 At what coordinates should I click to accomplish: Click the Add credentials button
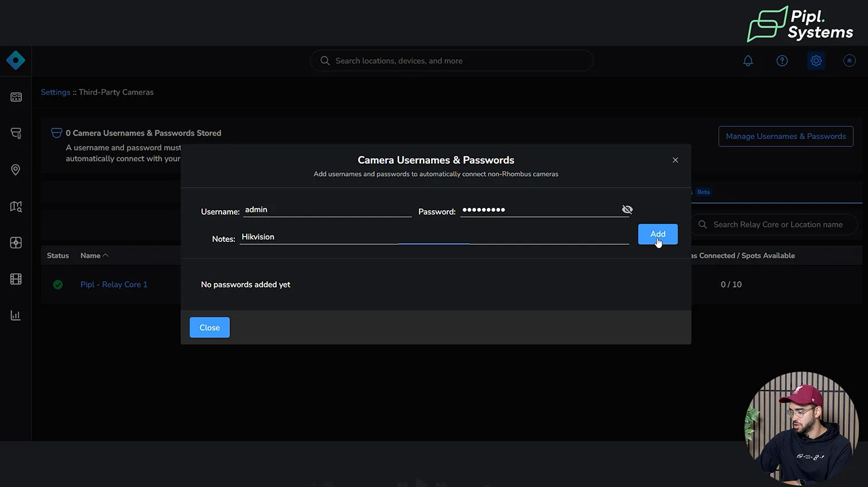click(x=657, y=234)
